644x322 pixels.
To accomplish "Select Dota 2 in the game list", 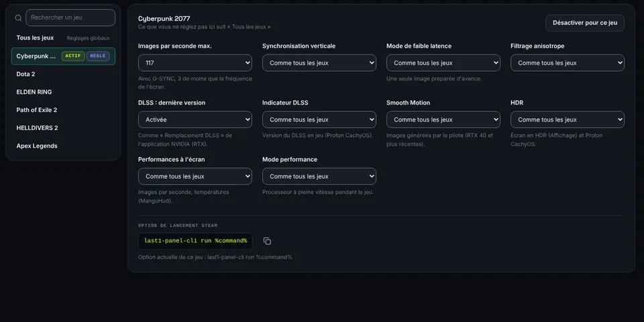I will pos(63,74).
